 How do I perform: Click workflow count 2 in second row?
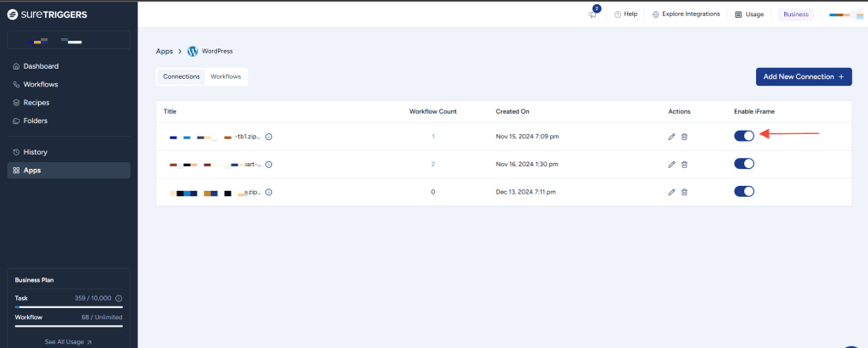point(432,165)
